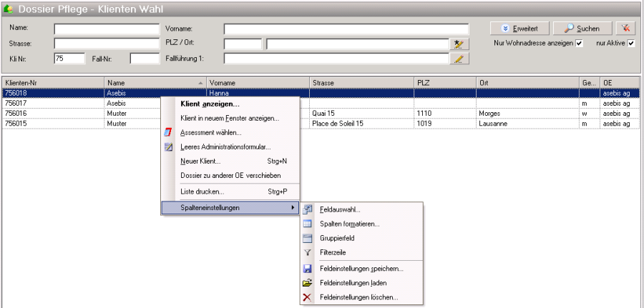This screenshot has height=308, width=644.
Task: Click the Klienten-Nr column header
Action: [53, 83]
